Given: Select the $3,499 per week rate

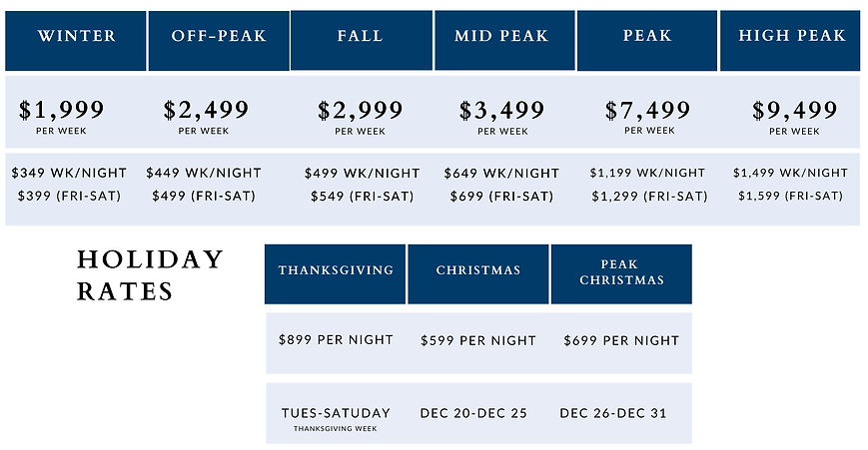Looking at the screenshot, I should point(501,110).
